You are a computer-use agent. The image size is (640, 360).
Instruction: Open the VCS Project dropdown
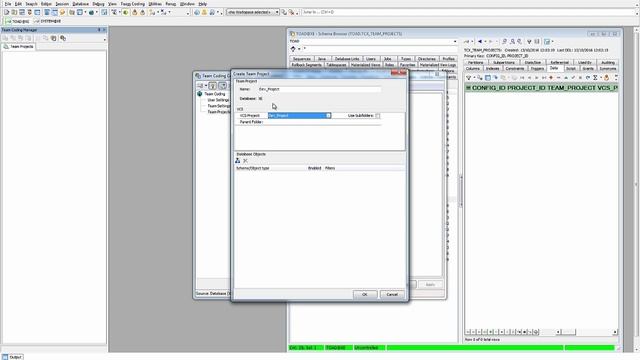tap(328, 116)
